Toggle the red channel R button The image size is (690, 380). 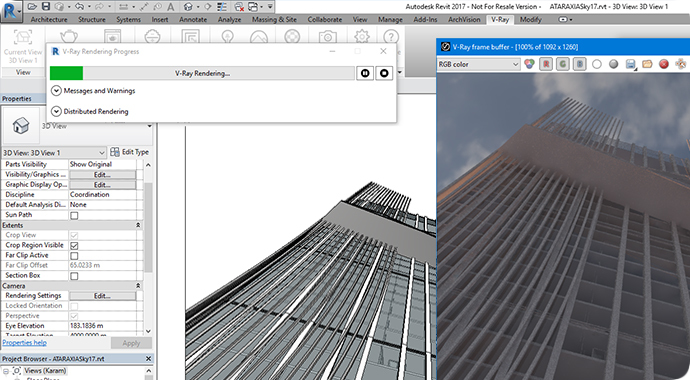point(546,64)
